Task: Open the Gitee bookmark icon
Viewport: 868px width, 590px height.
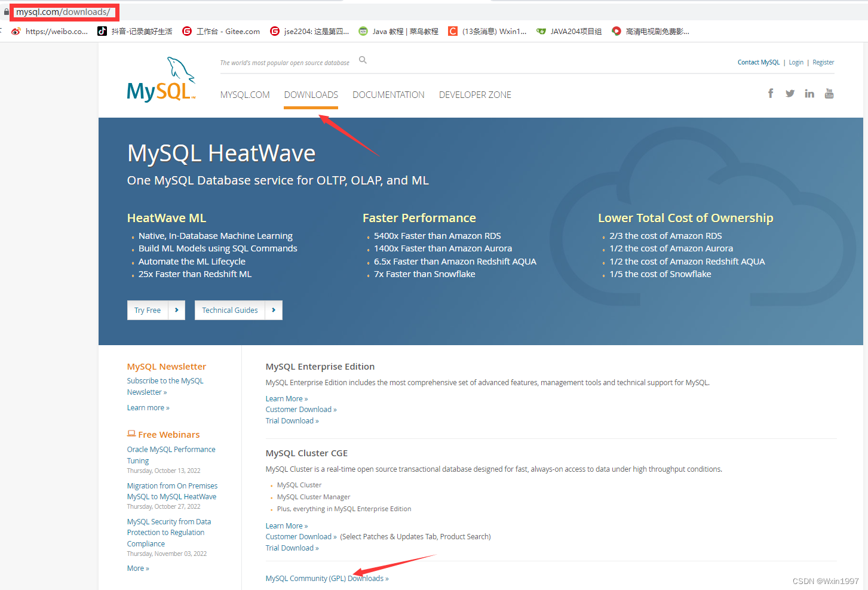Action: (187, 31)
